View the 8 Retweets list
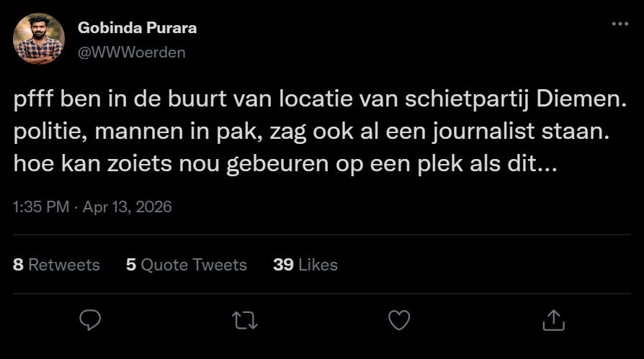The image size is (644, 359). pos(56,265)
